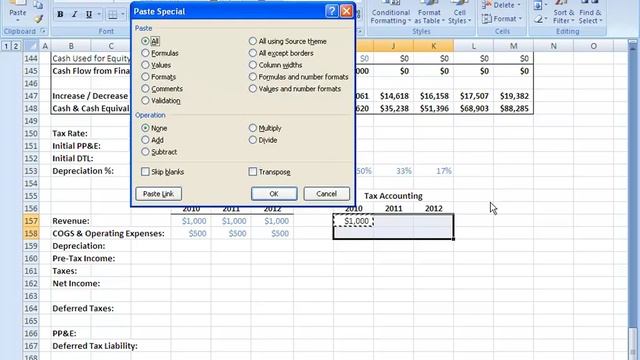
Task: Click the Revenue: label cell
Action: (71, 221)
